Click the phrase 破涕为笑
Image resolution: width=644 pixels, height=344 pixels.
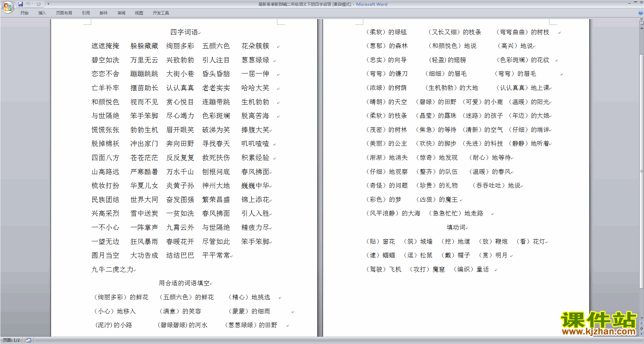click(216, 130)
